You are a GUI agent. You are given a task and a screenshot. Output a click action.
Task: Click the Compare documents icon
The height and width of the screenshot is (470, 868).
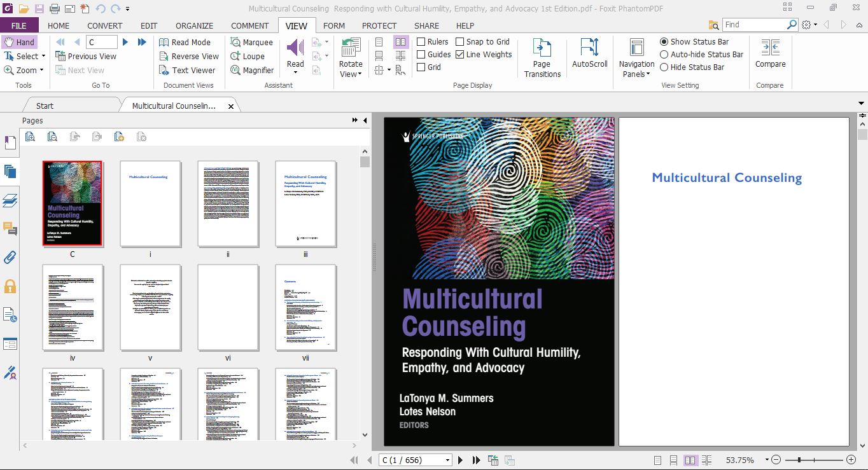pos(770,47)
